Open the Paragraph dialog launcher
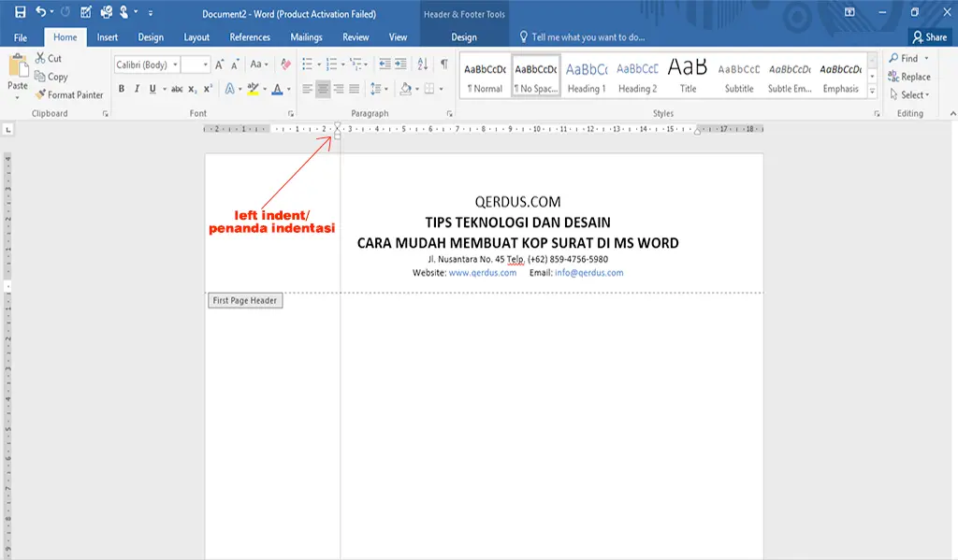The height and width of the screenshot is (560, 958). click(x=450, y=114)
